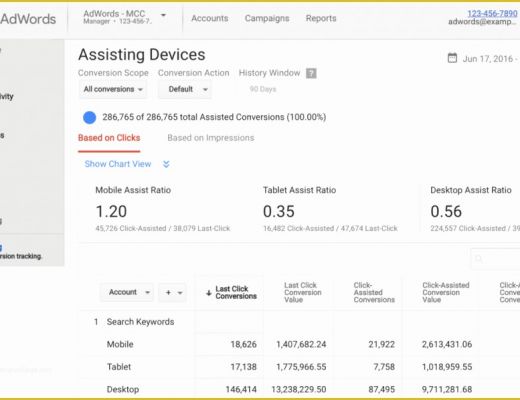Click the 286,765 total Assisted Conversions text

point(214,117)
